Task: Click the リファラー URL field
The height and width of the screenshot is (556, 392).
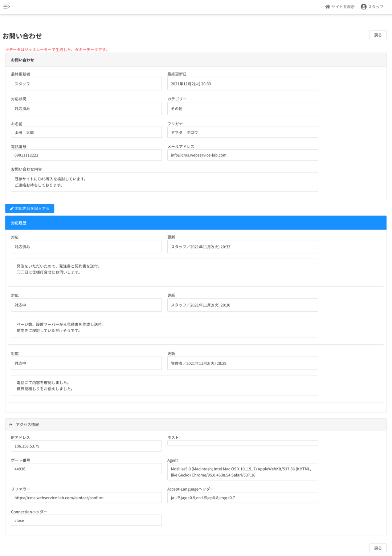Action: coord(86,498)
